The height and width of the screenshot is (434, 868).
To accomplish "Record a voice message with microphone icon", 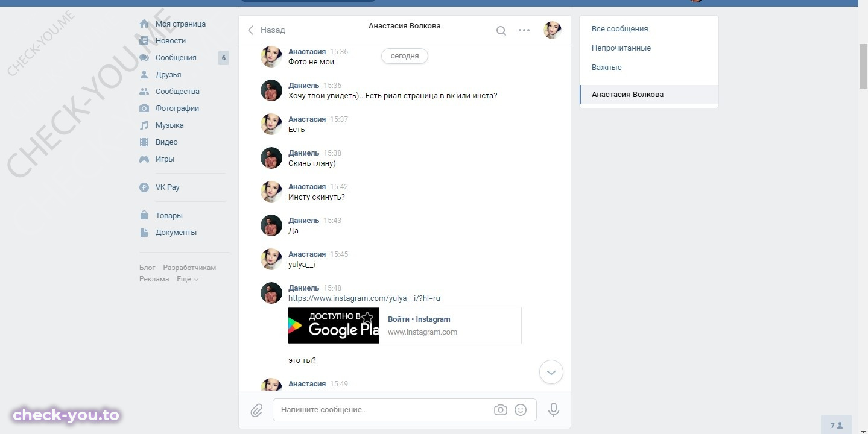I will click(553, 410).
